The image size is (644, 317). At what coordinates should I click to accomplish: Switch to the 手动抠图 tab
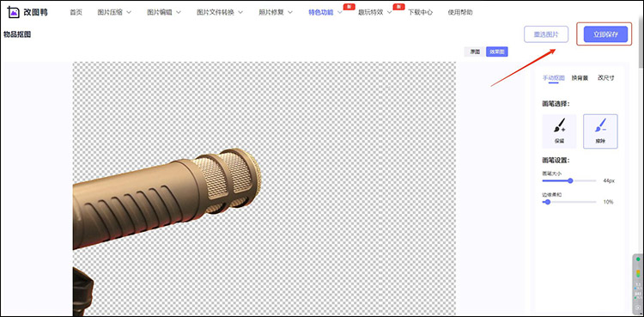pos(553,77)
